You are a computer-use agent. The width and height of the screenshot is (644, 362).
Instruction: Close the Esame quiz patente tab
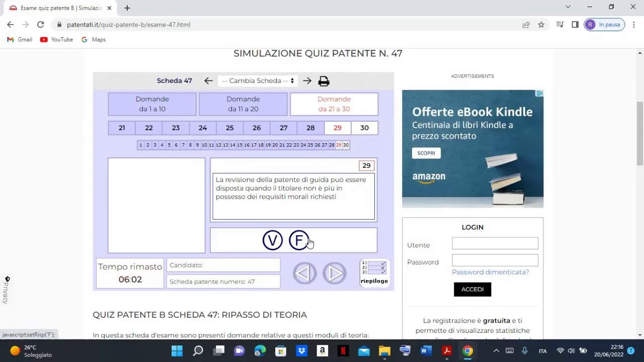pyautogui.click(x=109, y=8)
